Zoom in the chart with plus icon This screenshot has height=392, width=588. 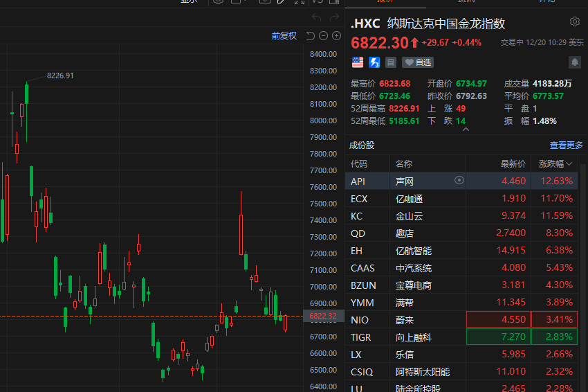click(336, 36)
